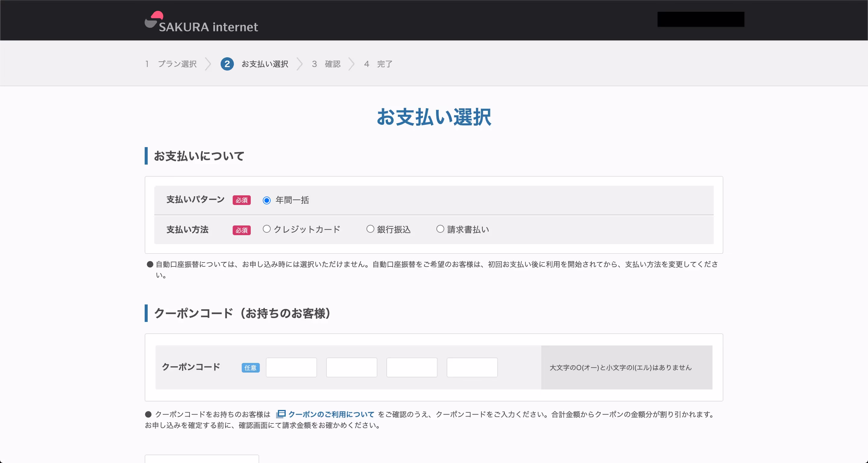This screenshot has height=463, width=868.
Task: Select the 年間一括 payment pattern radio
Action: (x=266, y=200)
